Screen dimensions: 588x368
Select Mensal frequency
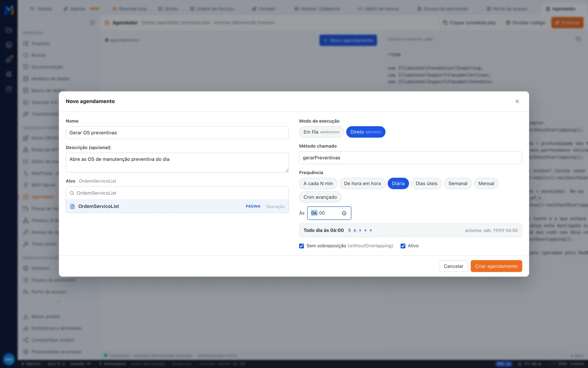[x=486, y=184]
